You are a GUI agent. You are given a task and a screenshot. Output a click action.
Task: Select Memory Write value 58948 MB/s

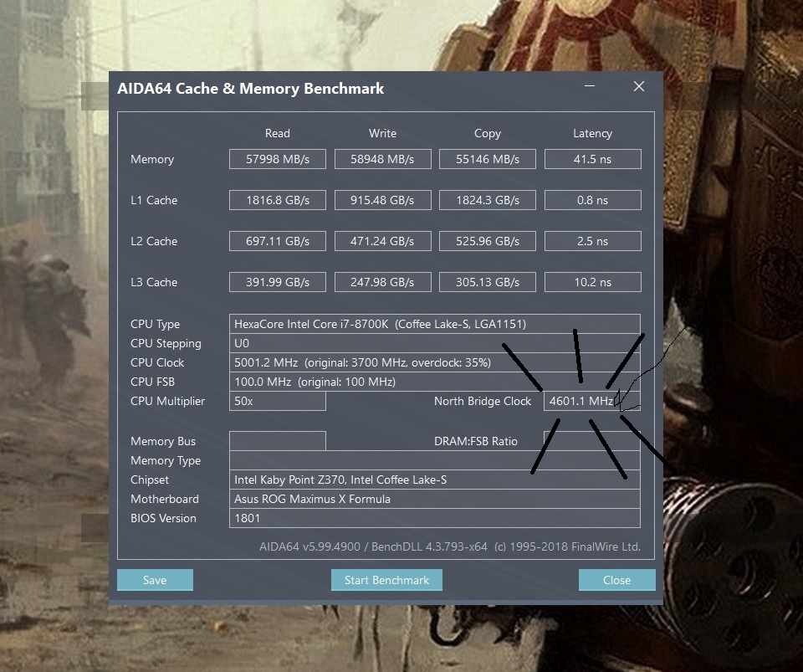click(382, 159)
